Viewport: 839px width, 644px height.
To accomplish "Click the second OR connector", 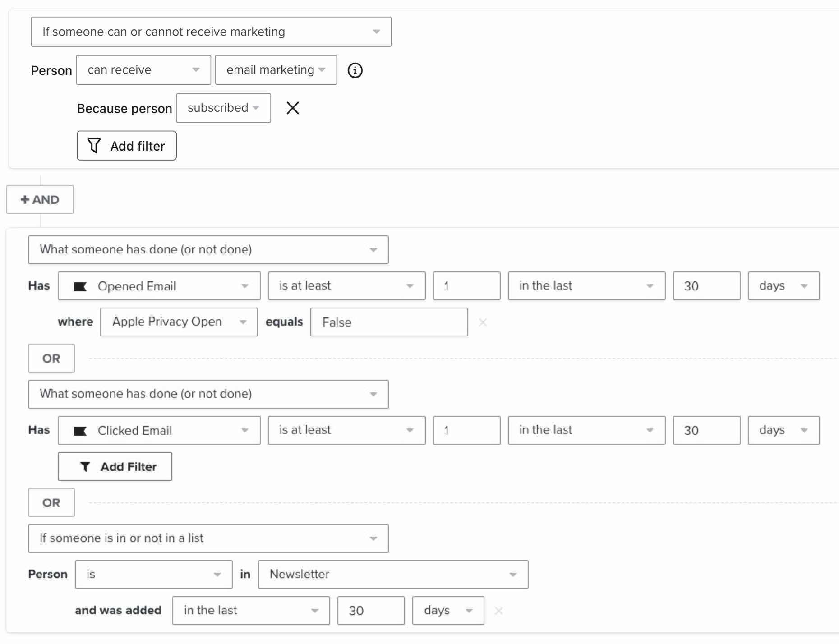I will coord(51,502).
